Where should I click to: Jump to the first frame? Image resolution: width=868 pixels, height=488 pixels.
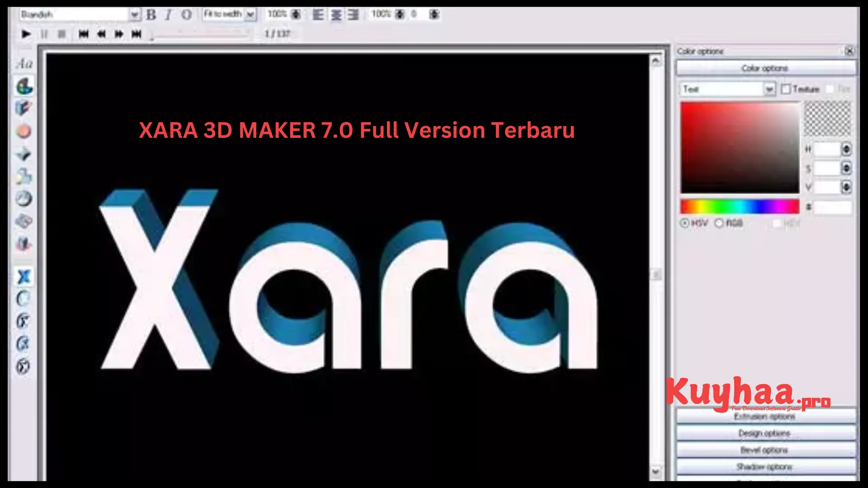tap(84, 34)
